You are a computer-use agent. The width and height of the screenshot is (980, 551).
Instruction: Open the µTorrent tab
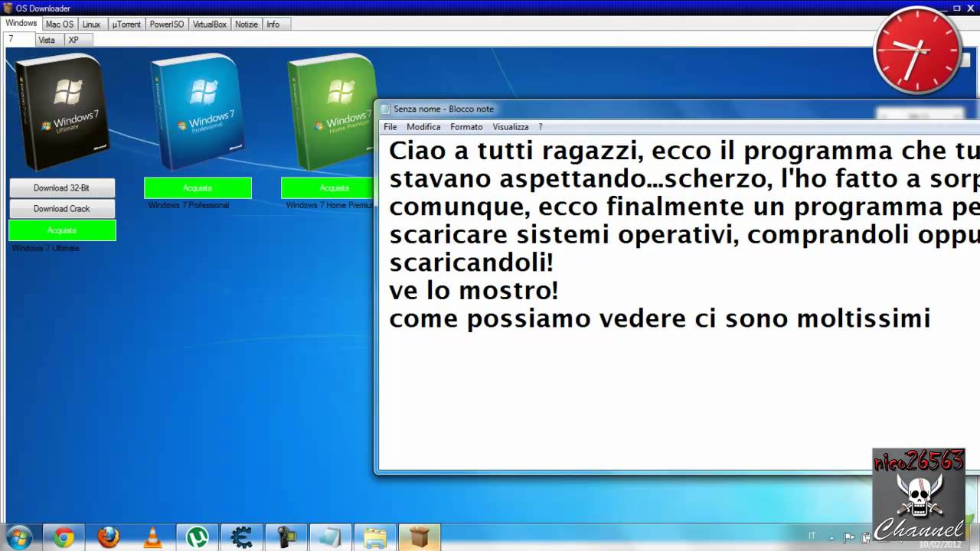(126, 24)
